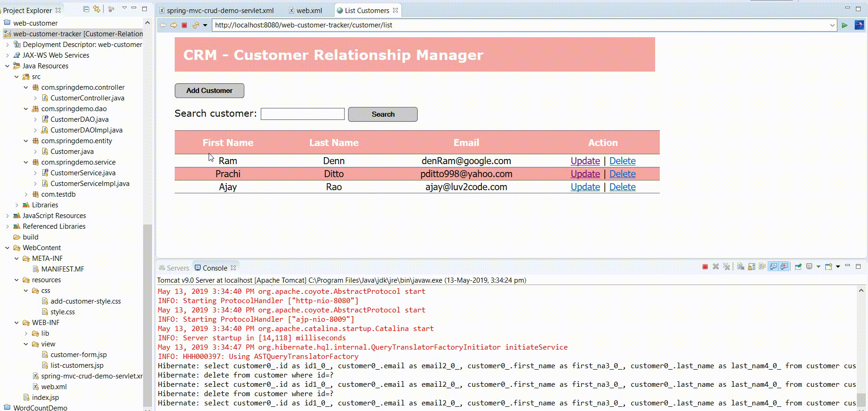Select style.css file
868x411 pixels.
62,312
